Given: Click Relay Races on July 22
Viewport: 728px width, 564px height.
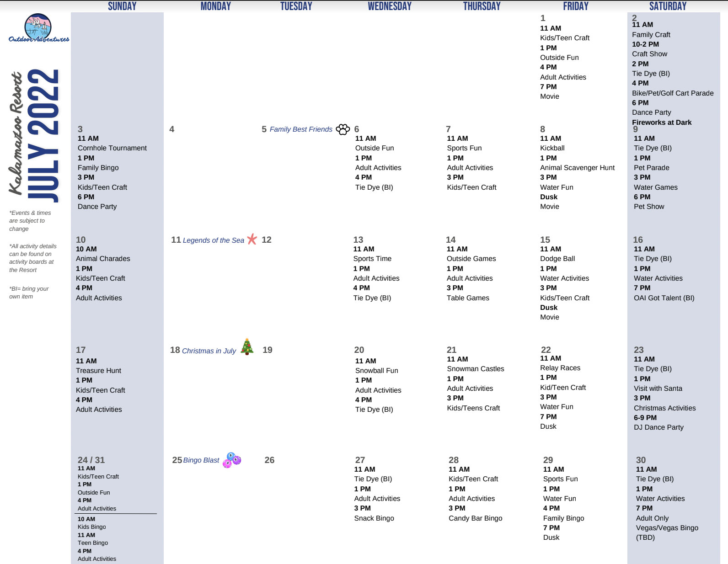Looking at the screenshot, I should [560, 368].
